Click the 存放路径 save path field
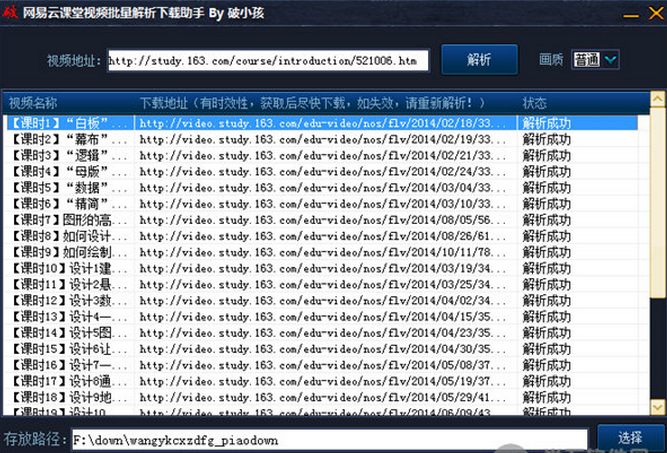 [x=328, y=440]
